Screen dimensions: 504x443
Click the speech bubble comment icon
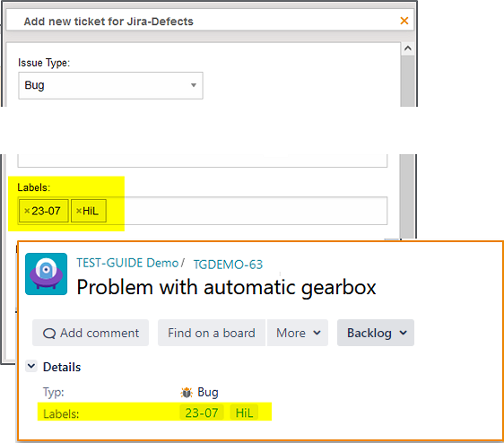click(49, 334)
